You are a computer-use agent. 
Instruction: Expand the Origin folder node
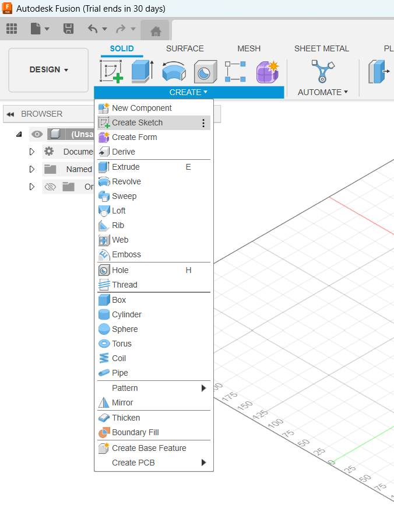[32, 187]
